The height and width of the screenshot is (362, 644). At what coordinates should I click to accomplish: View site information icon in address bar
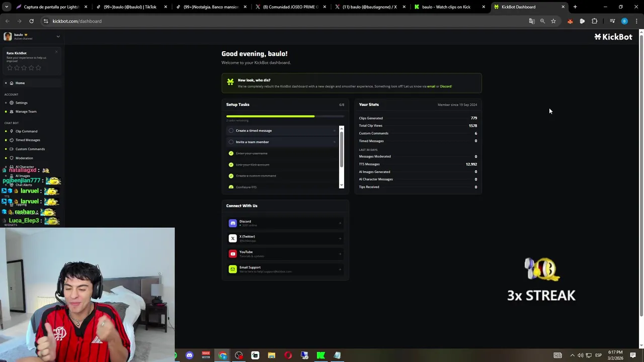click(46, 21)
